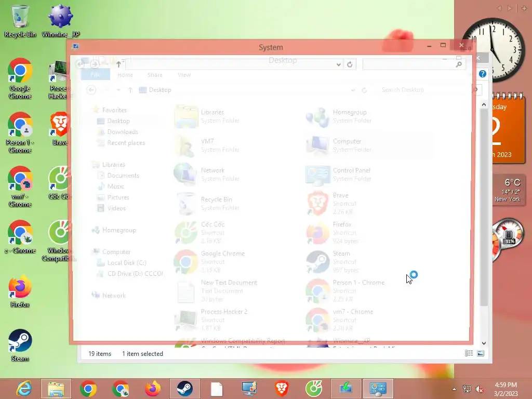This screenshot has height=399, width=532.
Task: Select the Brave desktop shortcut
Action: pyautogui.click(x=60, y=129)
